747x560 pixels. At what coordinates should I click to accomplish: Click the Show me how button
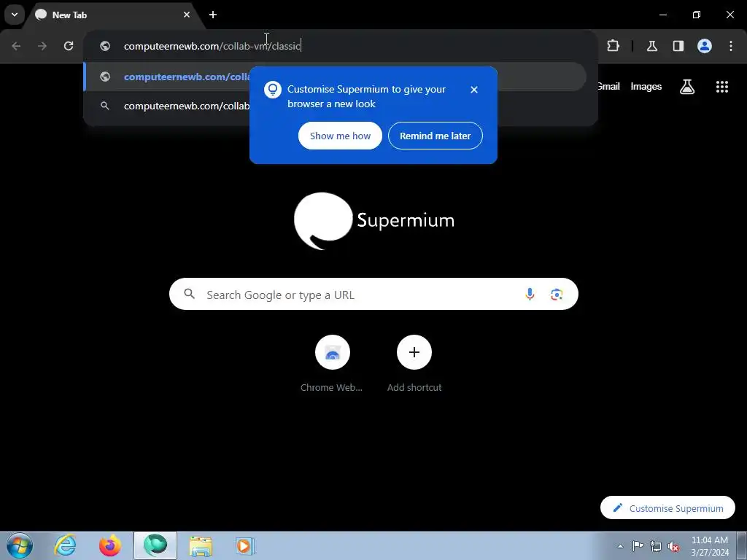(340, 136)
